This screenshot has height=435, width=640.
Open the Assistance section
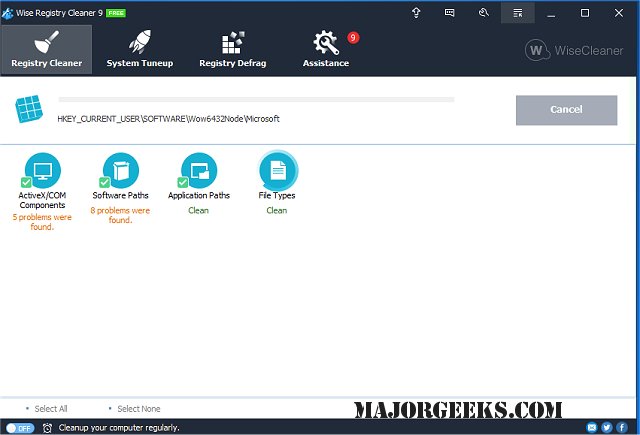pyautogui.click(x=326, y=50)
